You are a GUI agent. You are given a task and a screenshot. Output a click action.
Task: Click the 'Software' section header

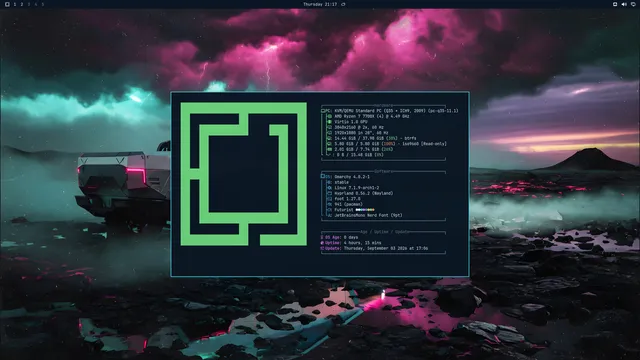(x=383, y=171)
